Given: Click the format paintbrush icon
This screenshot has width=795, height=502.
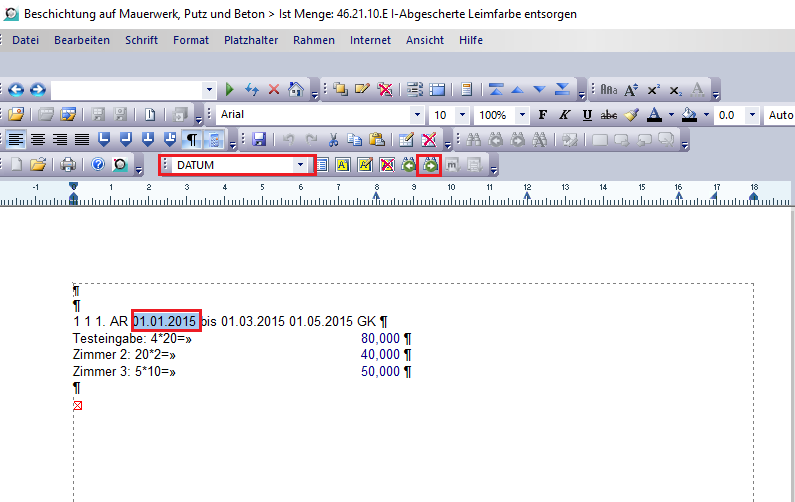Looking at the screenshot, I should point(631,115).
